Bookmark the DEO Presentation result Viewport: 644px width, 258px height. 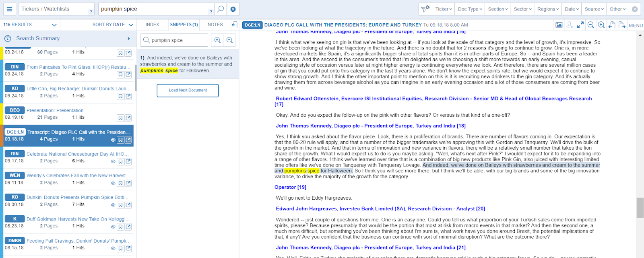coord(120,118)
